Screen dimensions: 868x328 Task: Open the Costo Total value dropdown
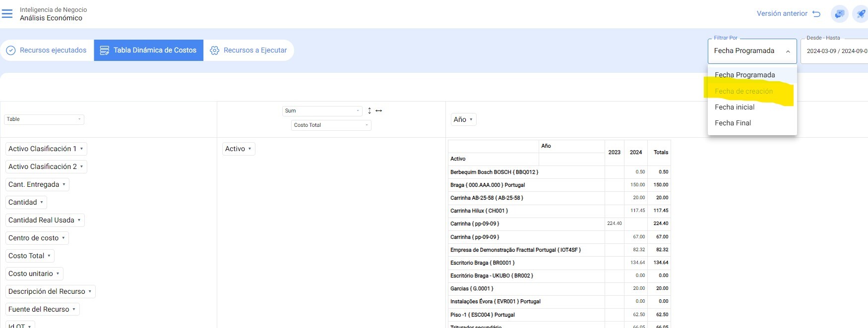(331, 125)
